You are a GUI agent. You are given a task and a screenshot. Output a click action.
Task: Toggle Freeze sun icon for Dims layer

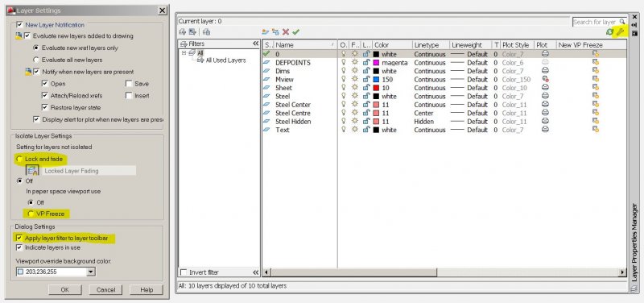coord(355,71)
